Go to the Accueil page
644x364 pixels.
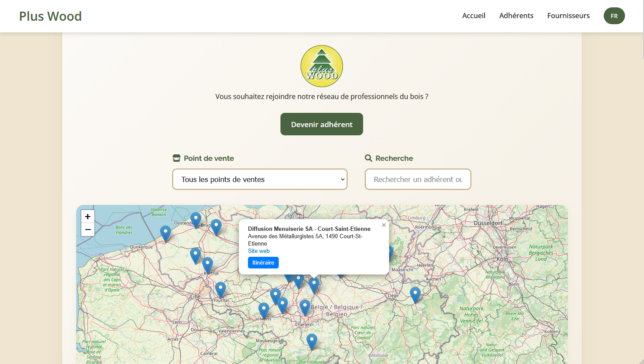click(473, 16)
